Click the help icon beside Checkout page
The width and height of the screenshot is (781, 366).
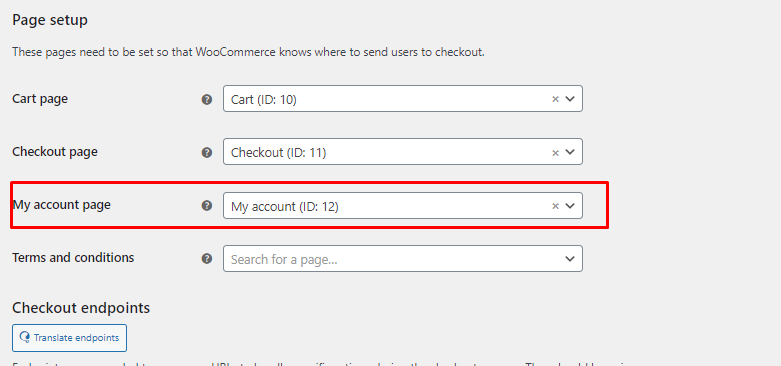coord(207,152)
